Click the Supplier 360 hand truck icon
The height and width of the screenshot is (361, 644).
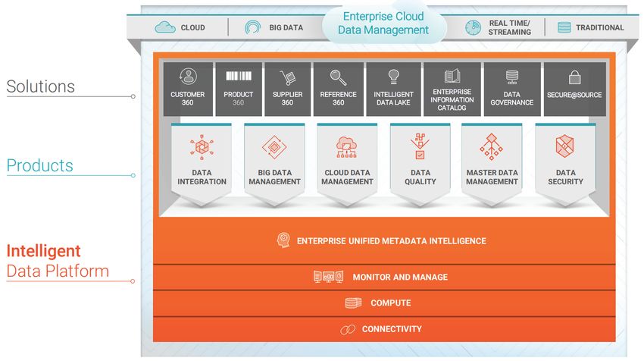click(287, 77)
